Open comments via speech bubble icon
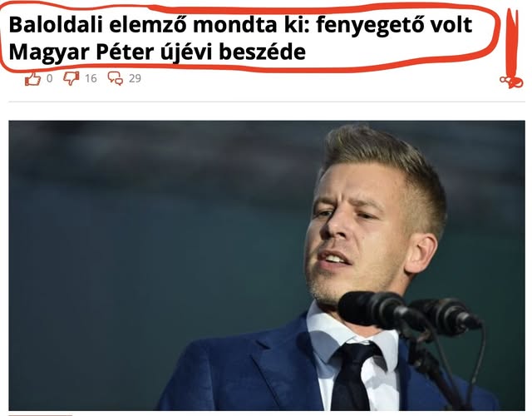The image size is (532, 416). click(x=116, y=78)
